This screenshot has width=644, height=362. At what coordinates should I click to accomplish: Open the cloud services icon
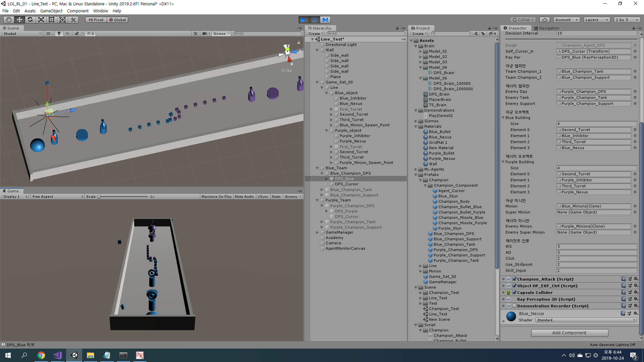(x=545, y=20)
